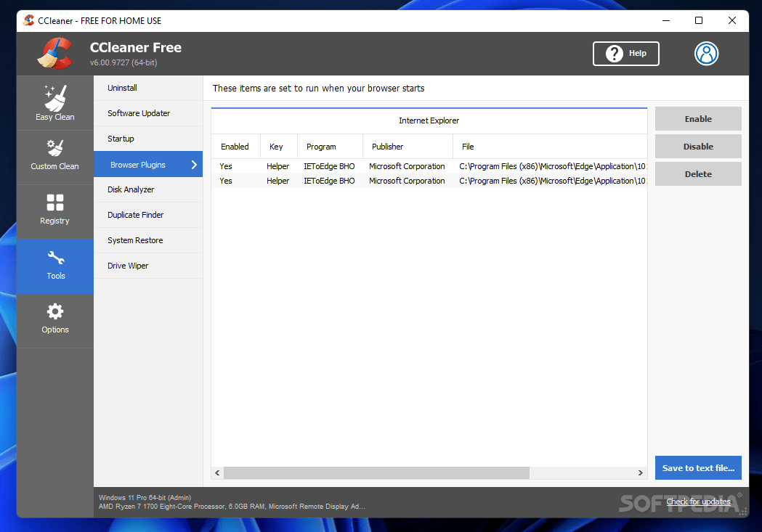Image resolution: width=762 pixels, height=532 pixels.
Task: Click the user account icon
Action: (x=706, y=53)
